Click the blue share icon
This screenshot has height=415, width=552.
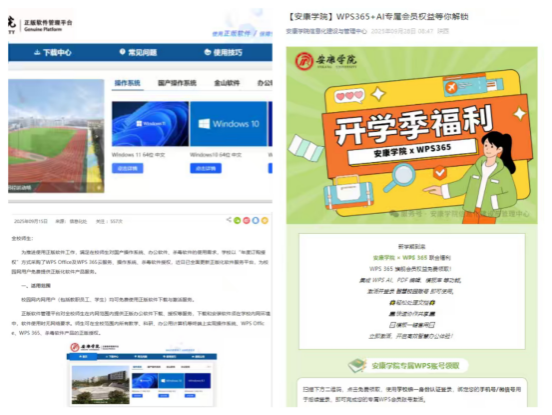point(256,221)
